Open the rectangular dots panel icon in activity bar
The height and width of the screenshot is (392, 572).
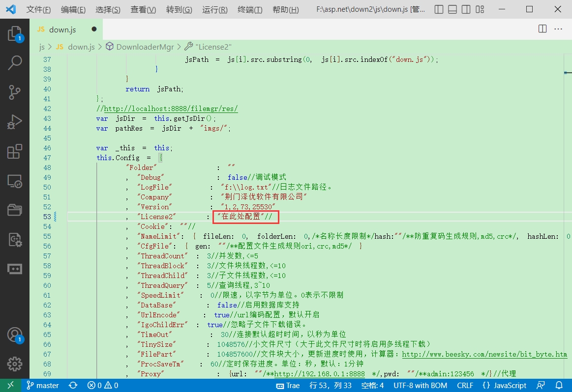(x=15, y=269)
